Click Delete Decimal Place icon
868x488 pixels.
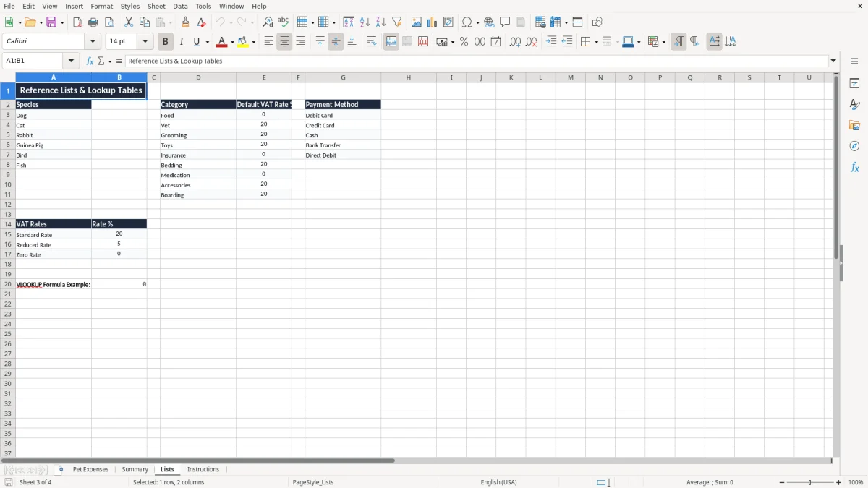tap(531, 42)
